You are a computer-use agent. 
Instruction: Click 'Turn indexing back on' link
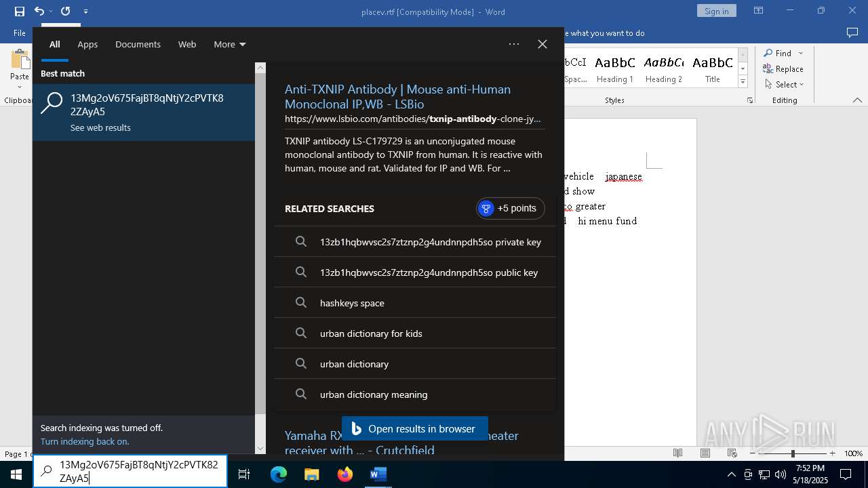pyautogui.click(x=85, y=441)
